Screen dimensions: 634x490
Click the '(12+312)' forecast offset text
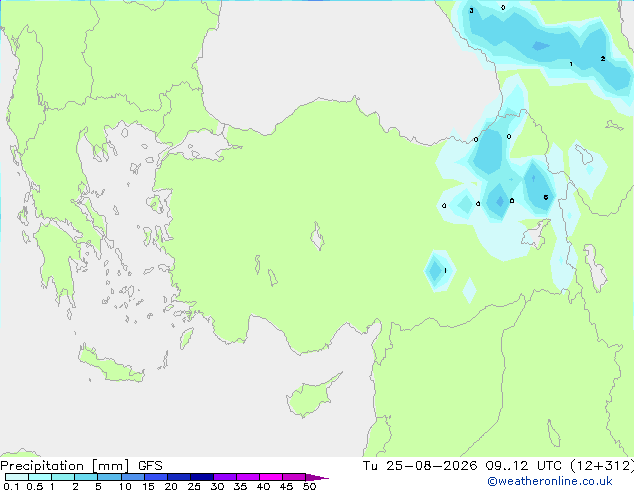[602, 466]
